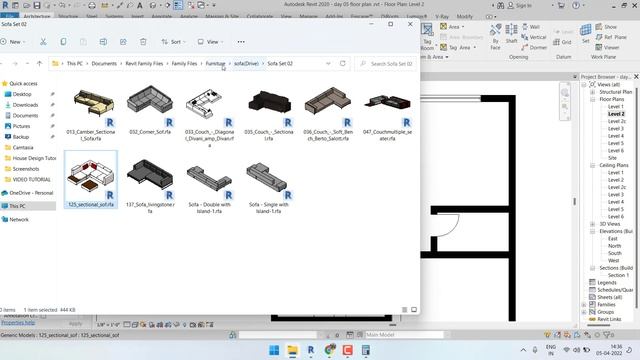The height and width of the screenshot is (360, 640).
Task: Open the work plane Viewer tool
Action: (x=607, y=47)
